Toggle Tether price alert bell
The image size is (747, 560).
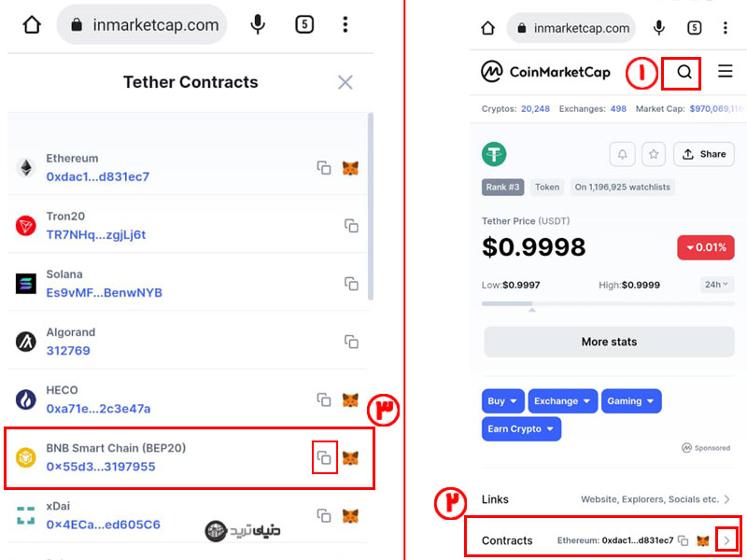click(622, 154)
